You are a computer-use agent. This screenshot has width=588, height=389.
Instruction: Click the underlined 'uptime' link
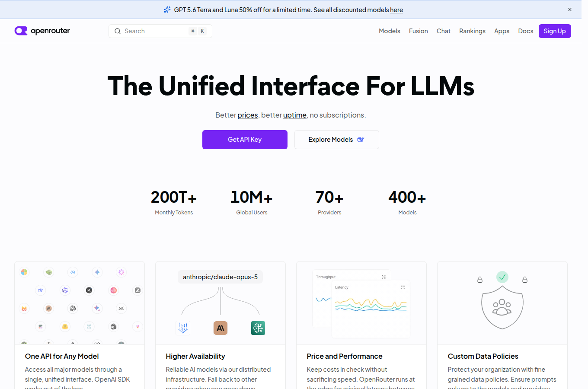pos(295,115)
